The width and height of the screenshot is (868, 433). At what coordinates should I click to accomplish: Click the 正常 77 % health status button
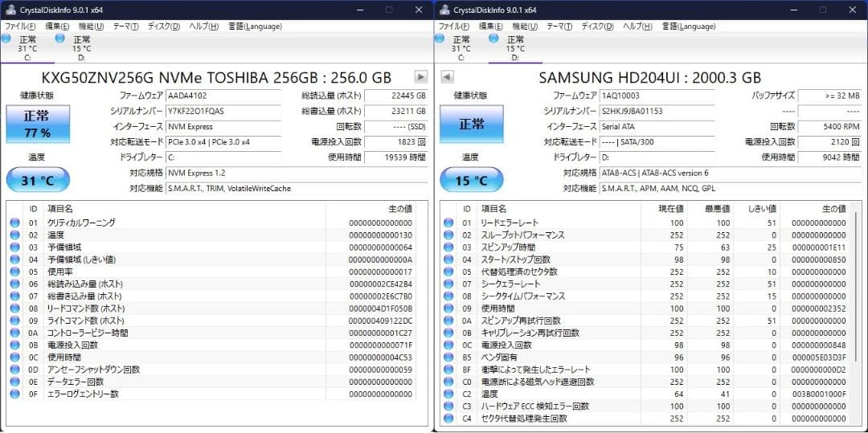click(38, 124)
